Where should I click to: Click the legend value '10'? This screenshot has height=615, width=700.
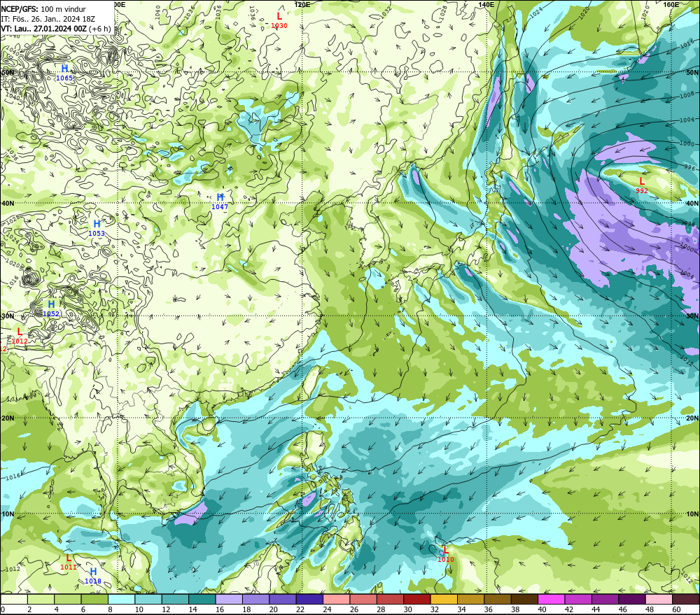(x=139, y=609)
